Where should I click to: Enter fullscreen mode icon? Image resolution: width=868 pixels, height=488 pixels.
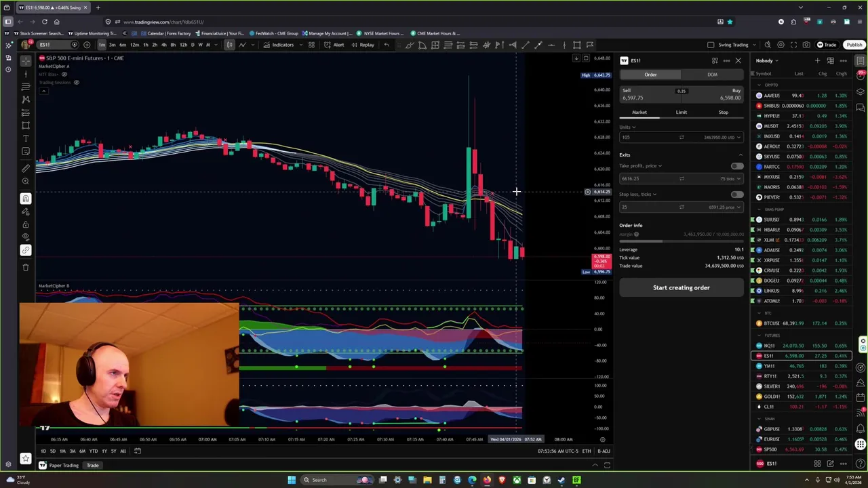793,45
